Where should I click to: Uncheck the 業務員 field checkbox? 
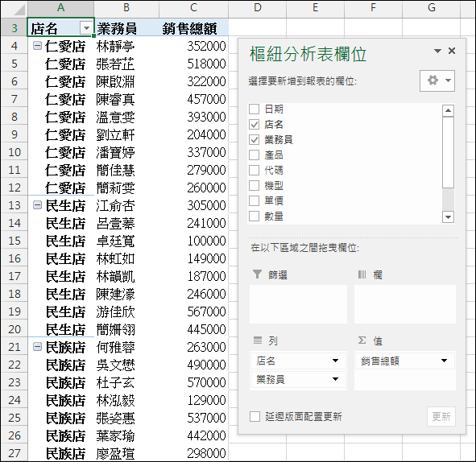click(254, 139)
